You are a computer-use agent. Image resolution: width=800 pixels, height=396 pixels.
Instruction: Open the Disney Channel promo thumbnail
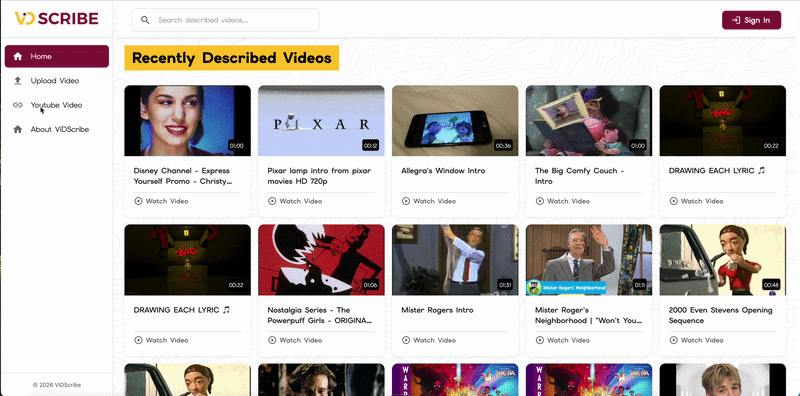[x=188, y=120]
